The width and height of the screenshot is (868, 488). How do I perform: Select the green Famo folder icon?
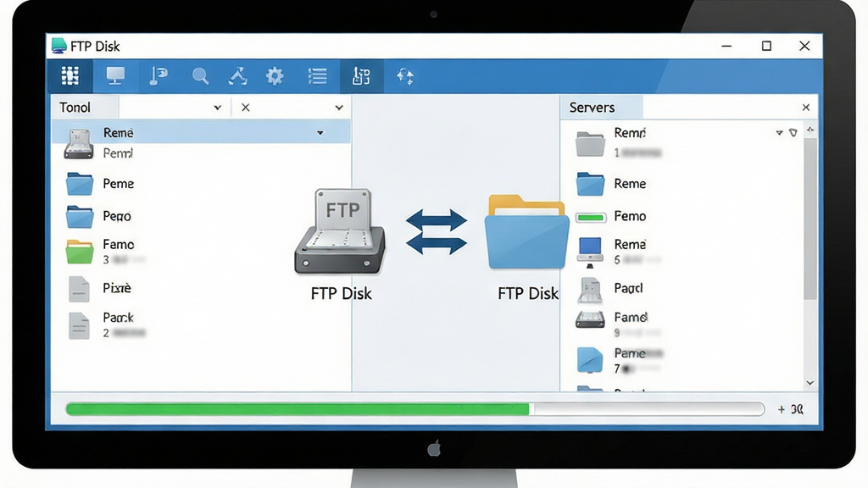click(x=80, y=251)
